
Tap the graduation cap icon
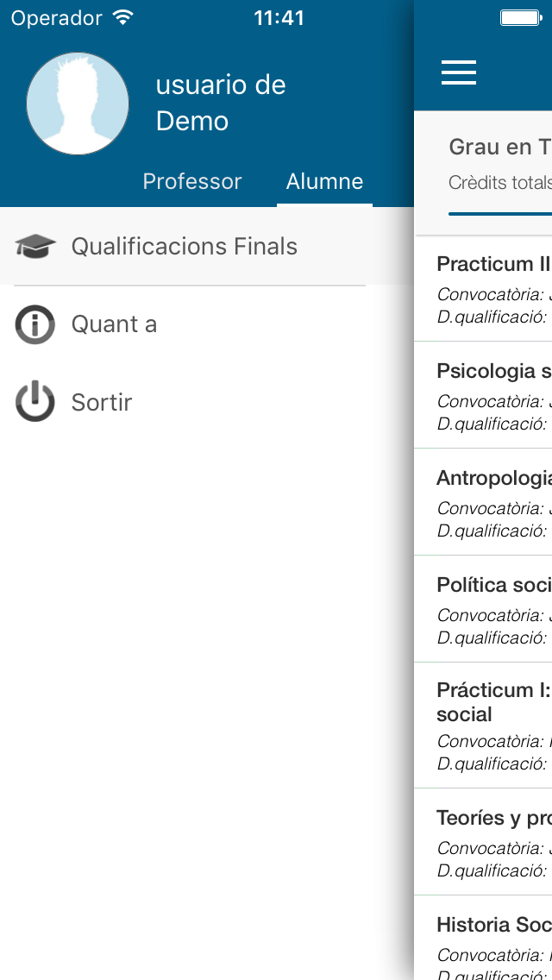35,246
